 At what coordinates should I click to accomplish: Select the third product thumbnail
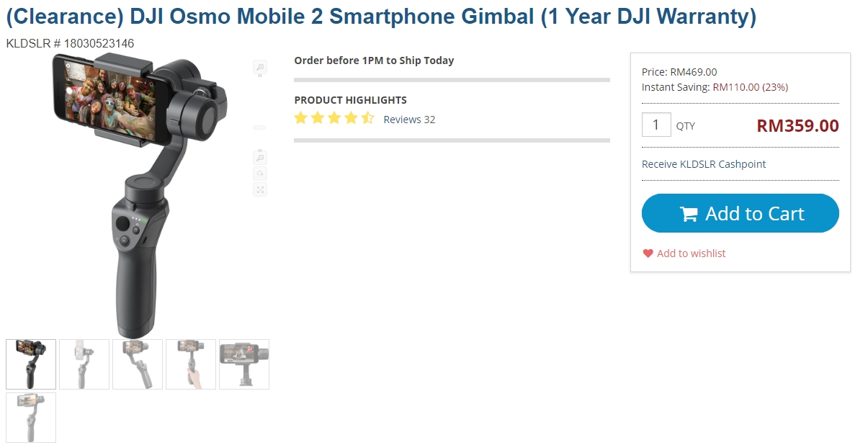point(138,364)
